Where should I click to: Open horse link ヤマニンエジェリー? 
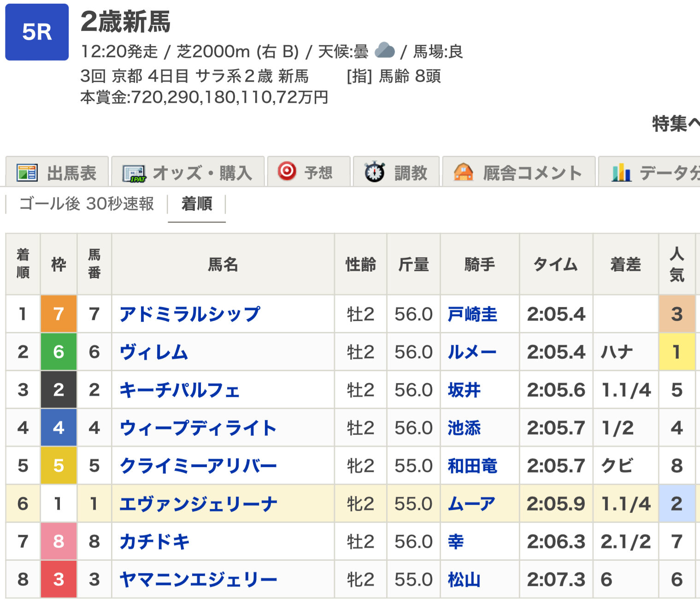[x=198, y=579]
